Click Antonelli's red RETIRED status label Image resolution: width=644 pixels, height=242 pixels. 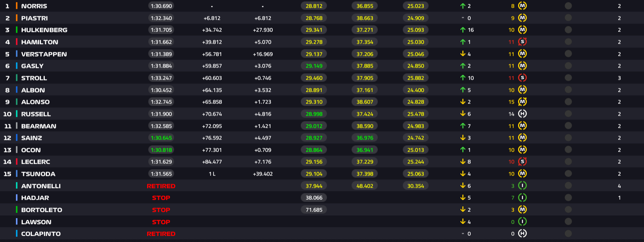click(161, 186)
